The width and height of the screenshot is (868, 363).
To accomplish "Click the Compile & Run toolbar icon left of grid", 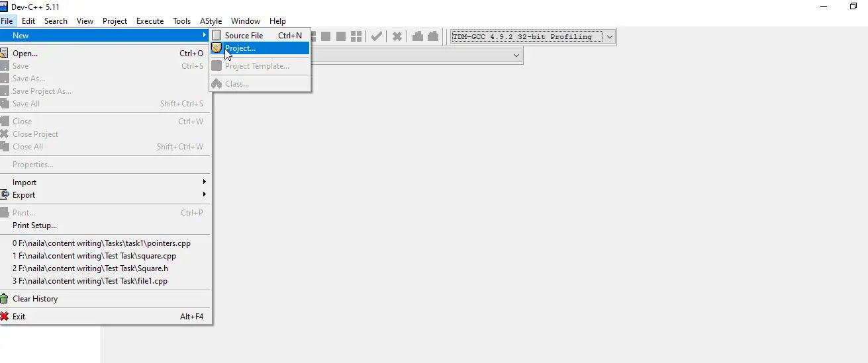I will point(341,36).
